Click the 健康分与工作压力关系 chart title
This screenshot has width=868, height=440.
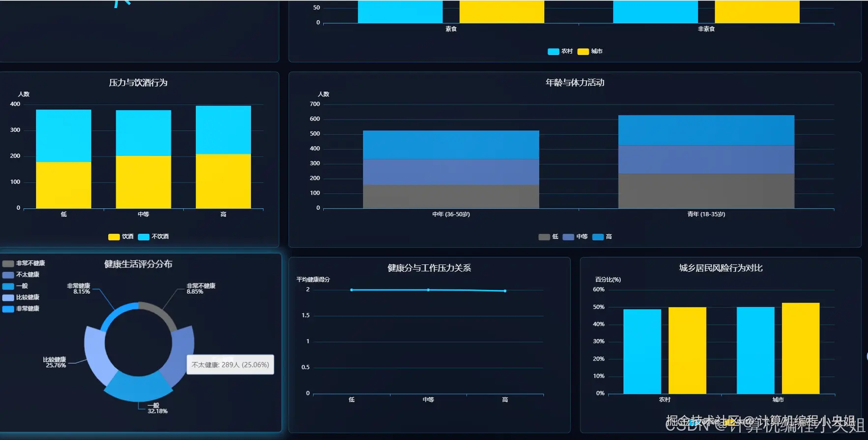(x=429, y=268)
